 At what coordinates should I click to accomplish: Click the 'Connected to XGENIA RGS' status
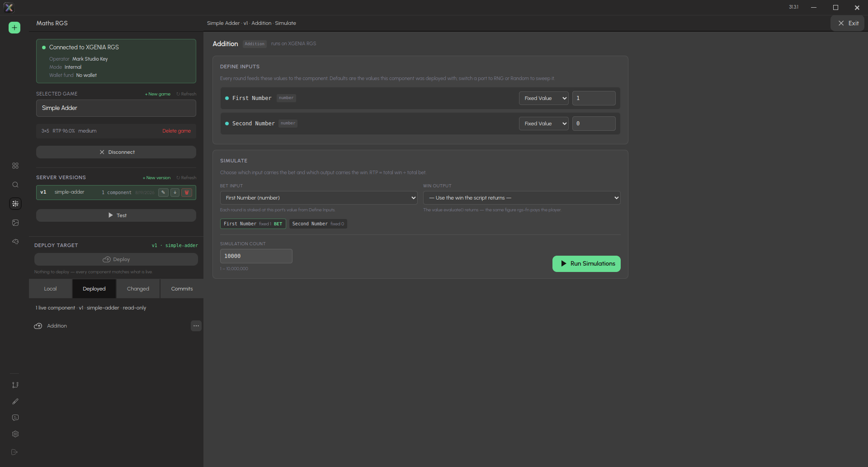pyautogui.click(x=84, y=47)
